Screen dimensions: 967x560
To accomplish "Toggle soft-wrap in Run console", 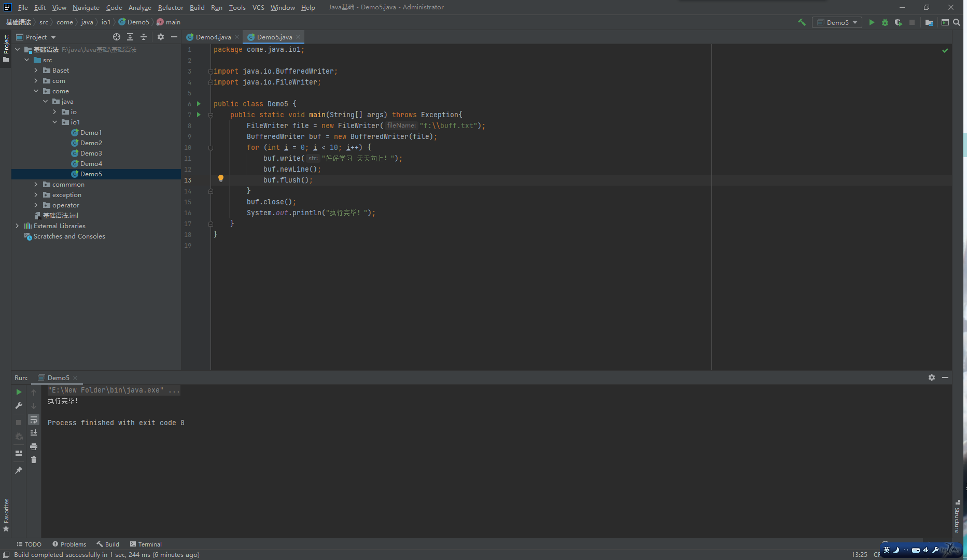I will point(34,419).
